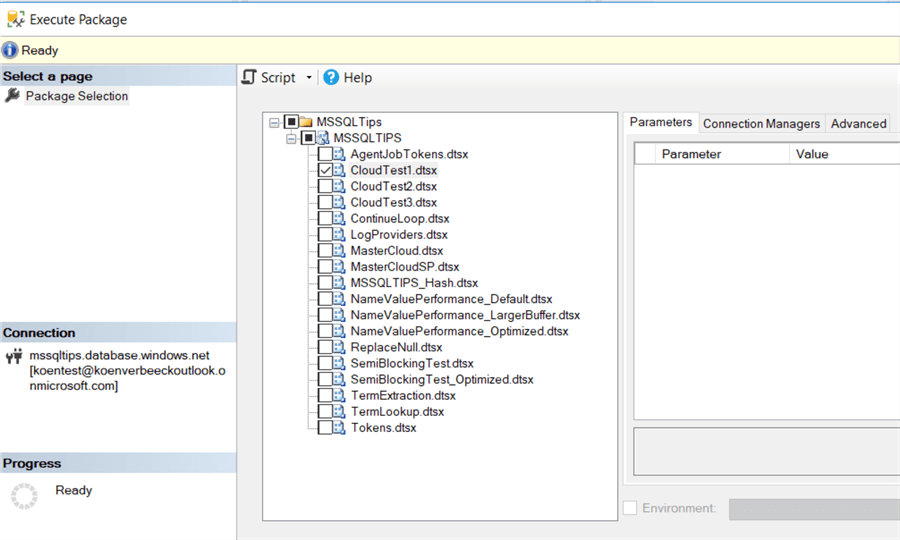Enable the ReplaceNull.dtsx checkbox
Viewport: 900px width, 540px height.
[325, 347]
